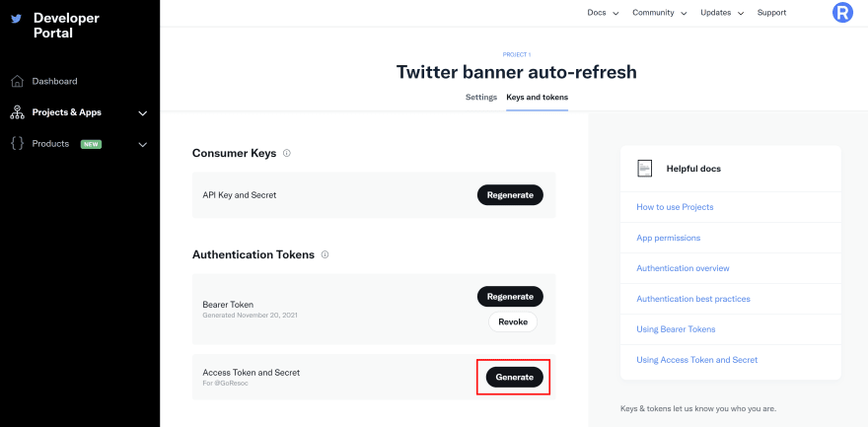Click 'Generated November 20, 2021' text
Screen dimensions: 868x427
coord(251,315)
